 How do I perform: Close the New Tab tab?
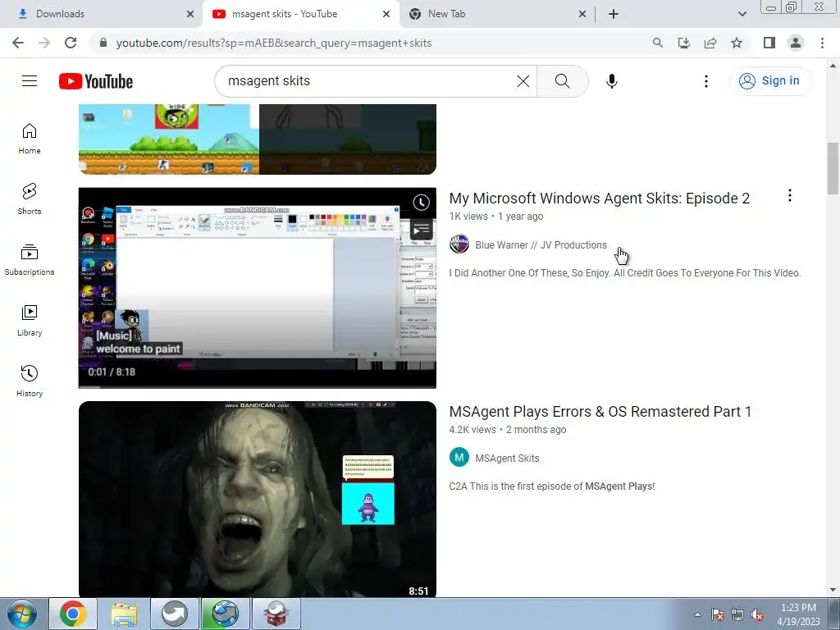click(582, 14)
